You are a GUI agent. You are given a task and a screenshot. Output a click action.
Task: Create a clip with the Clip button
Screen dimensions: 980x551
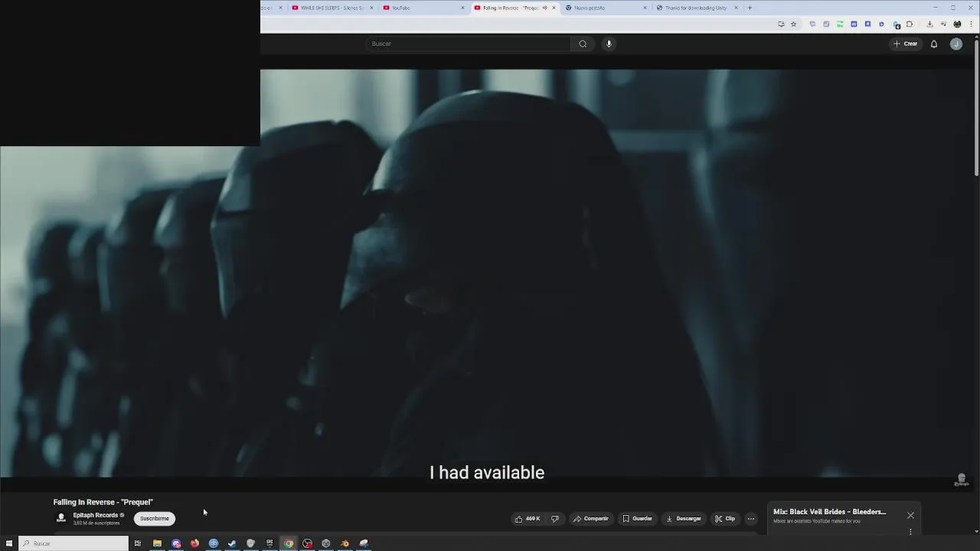coord(725,519)
